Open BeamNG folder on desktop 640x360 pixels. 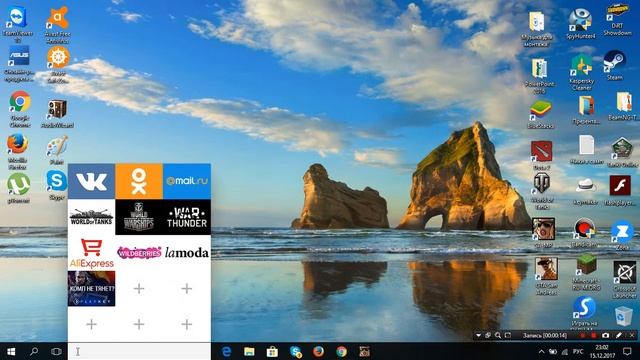[x=624, y=106]
